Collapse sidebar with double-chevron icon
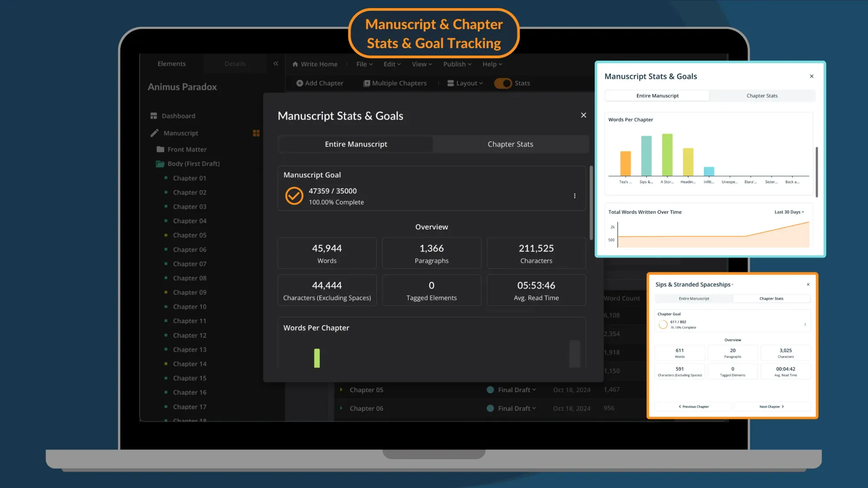868x488 pixels. 276,64
